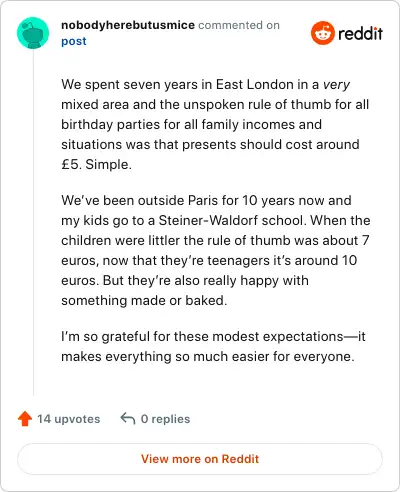
Task: Click the vertical comment thread line
Action: [x=33, y=222]
